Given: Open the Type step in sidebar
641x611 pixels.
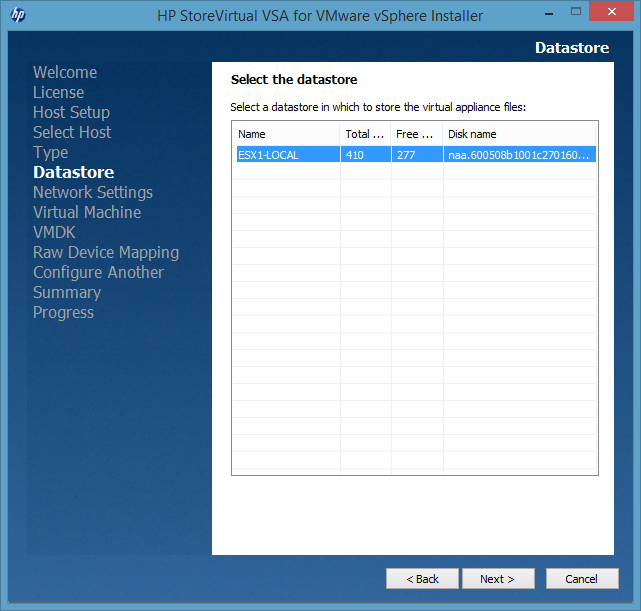Looking at the screenshot, I should click(x=50, y=152).
